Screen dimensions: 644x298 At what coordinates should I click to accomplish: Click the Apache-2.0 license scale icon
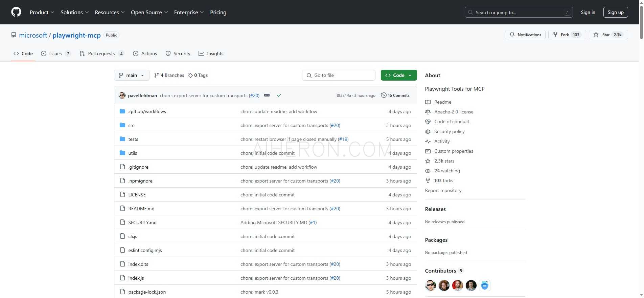pos(428,112)
